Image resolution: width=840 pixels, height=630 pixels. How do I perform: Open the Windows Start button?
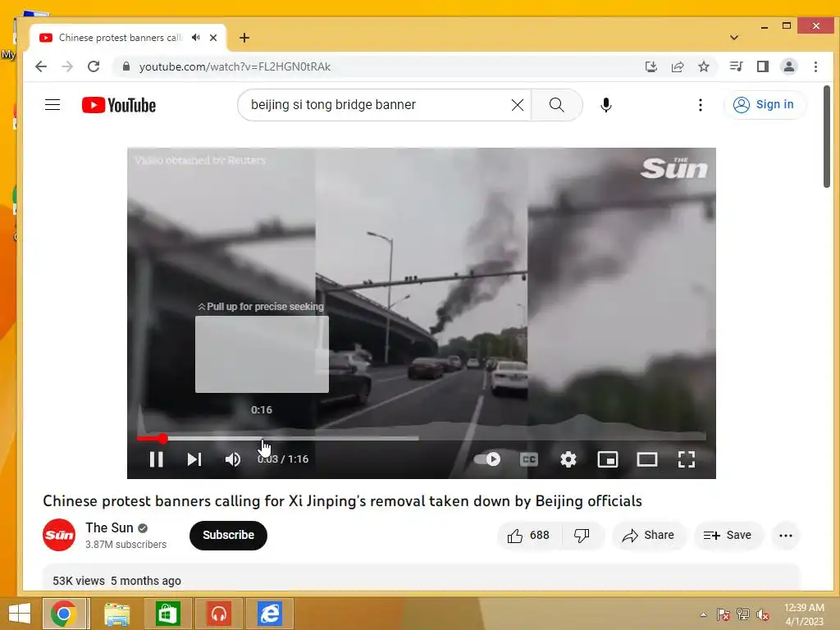pyautogui.click(x=20, y=614)
